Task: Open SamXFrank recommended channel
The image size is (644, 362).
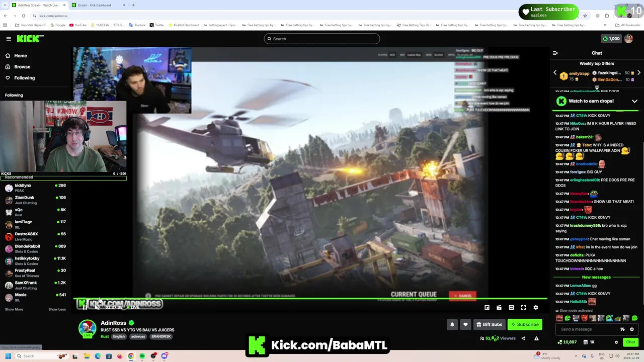Action: coord(35,285)
